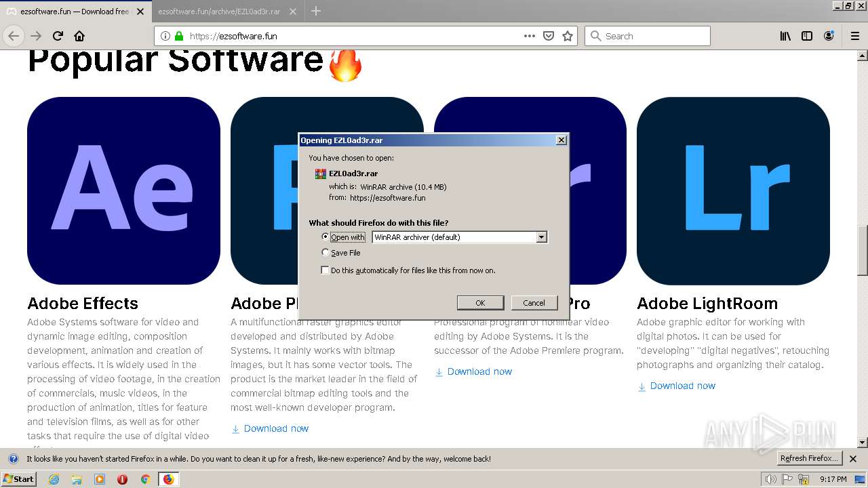This screenshot has width=868, height=488.
Task: Go back to previous page in Firefox
Action: click(14, 36)
